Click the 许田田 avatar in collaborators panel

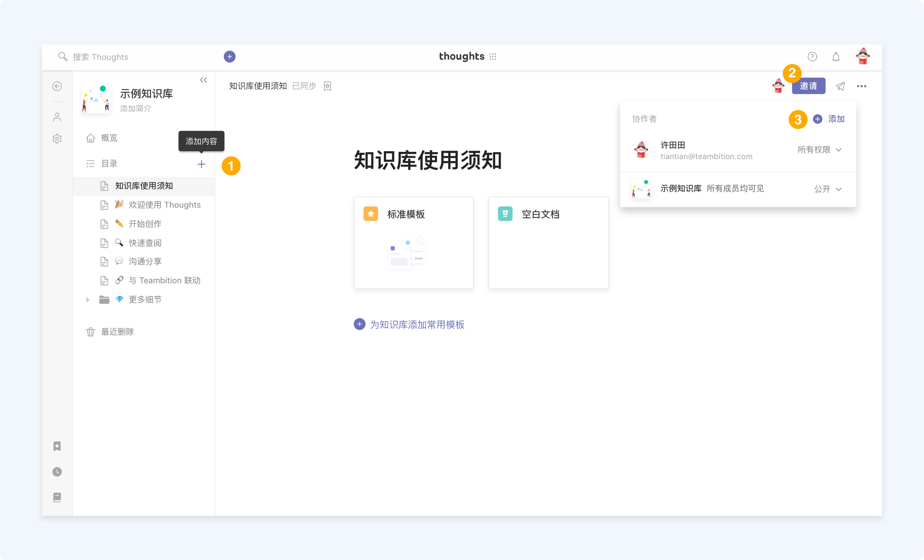(x=641, y=150)
